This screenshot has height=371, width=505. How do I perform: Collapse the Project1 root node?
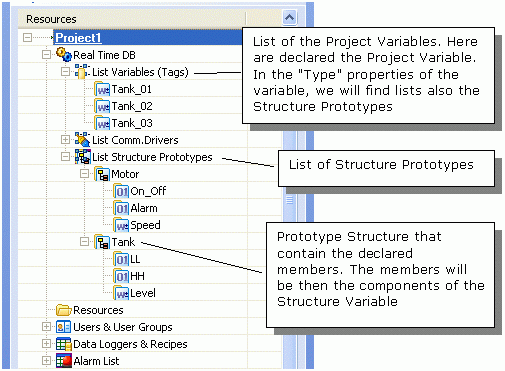point(28,37)
